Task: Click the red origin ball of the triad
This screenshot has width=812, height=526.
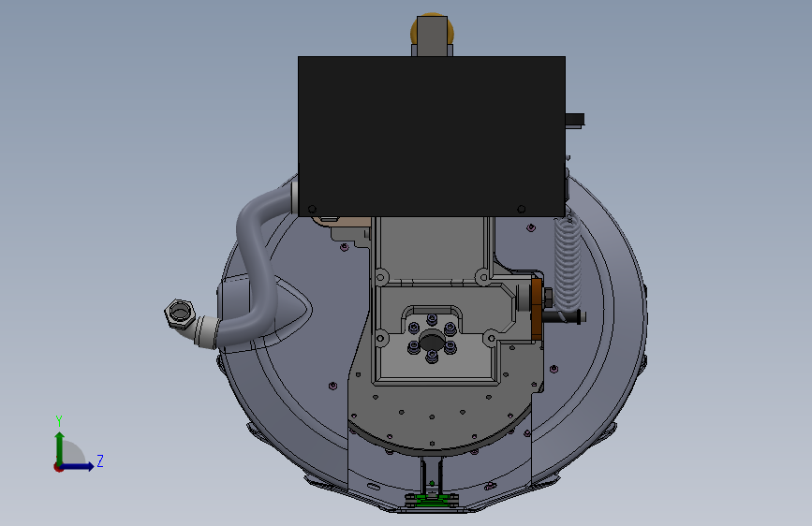Action: 58,467
